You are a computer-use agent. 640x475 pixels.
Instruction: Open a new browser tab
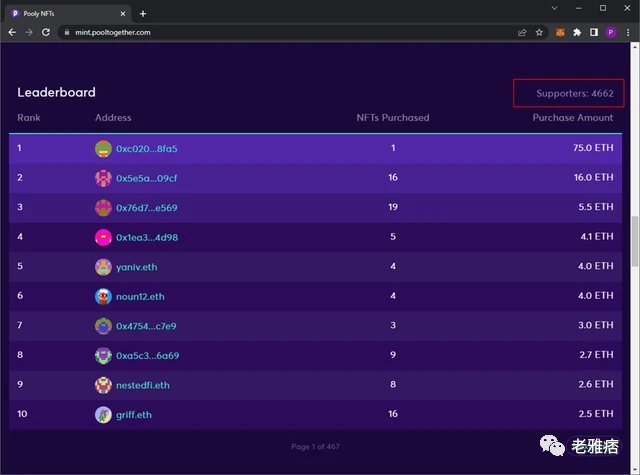(x=143, y=14)
